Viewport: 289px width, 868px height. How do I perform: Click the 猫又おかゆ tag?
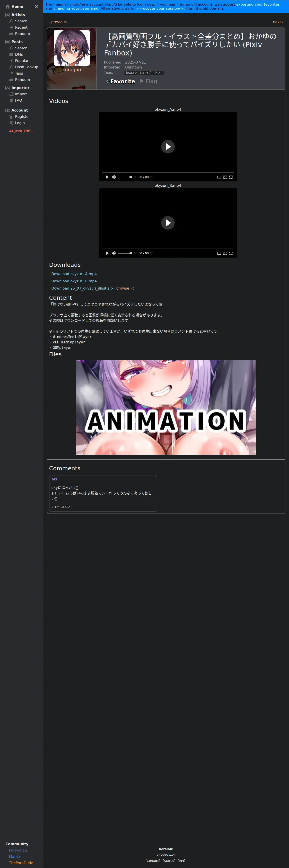click(131, 73)
